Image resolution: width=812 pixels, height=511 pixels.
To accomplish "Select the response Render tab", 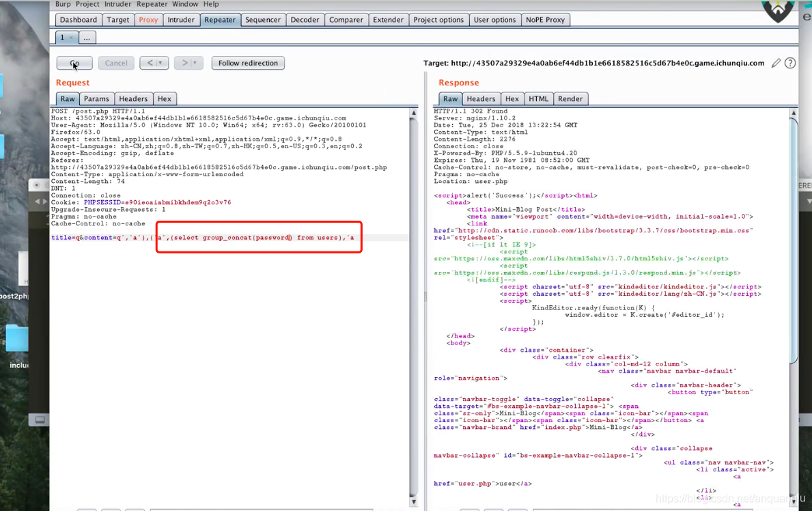I will 570,99.
